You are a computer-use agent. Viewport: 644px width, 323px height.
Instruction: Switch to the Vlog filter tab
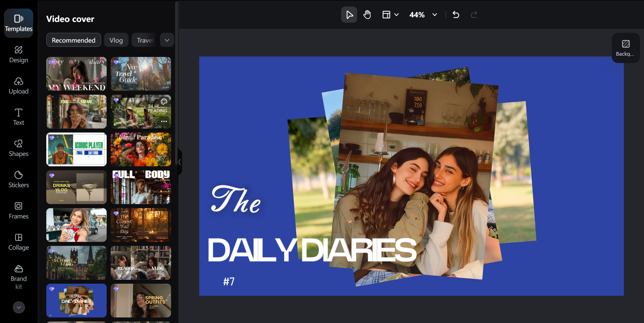pyautogui.click(x=116, y=40)
